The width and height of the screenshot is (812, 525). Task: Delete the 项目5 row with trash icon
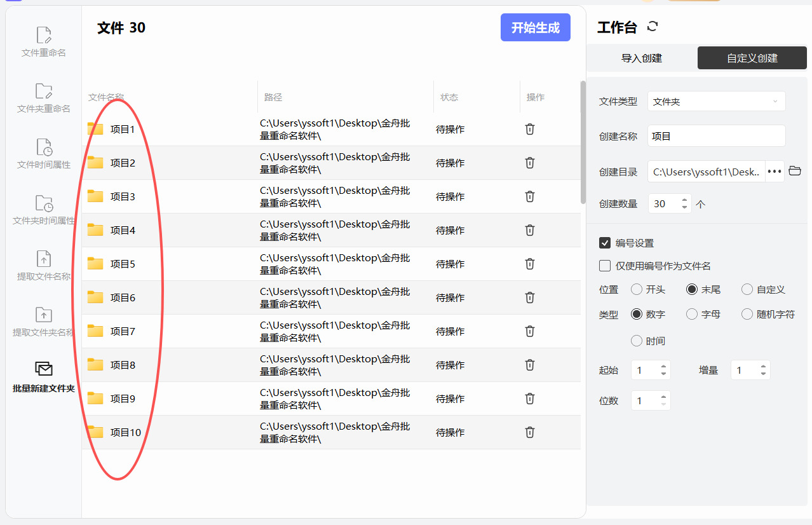(529, 264)
